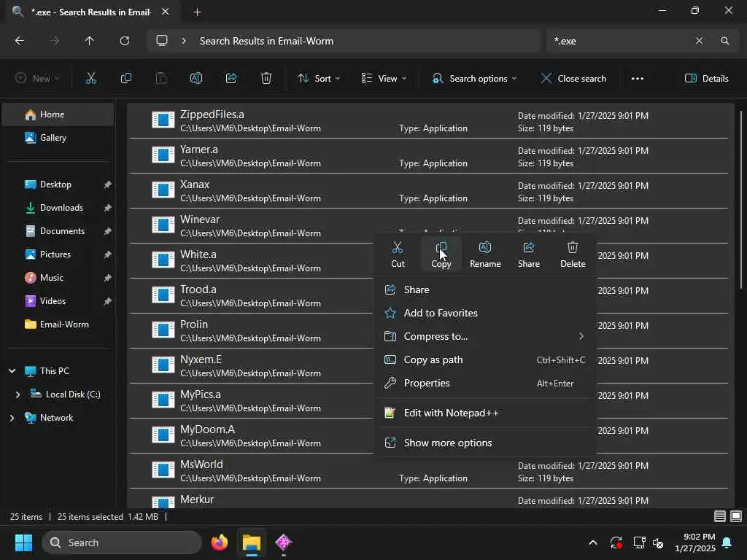The height and width of the screenshot is (560, 747).
Task: Open Compress to submenu
Action: coord(485,336)
